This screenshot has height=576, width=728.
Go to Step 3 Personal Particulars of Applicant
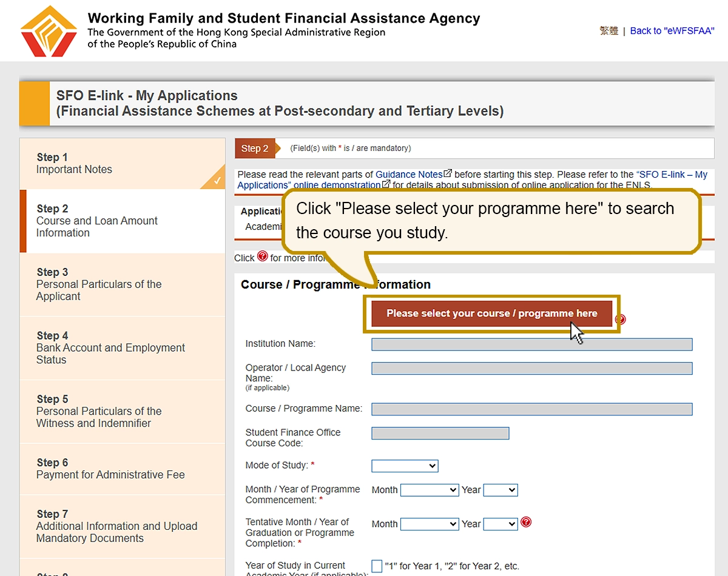(x=99, y=284)
